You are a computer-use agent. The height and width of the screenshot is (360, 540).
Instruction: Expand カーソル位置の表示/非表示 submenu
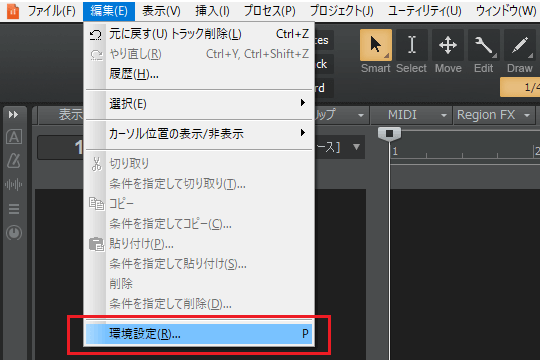pos(199,134)
